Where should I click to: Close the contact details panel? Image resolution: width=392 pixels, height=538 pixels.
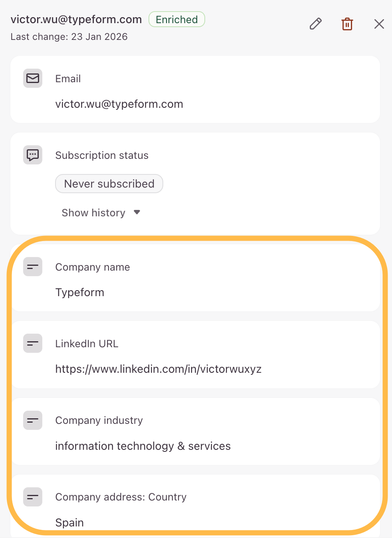tap(379, 24)
